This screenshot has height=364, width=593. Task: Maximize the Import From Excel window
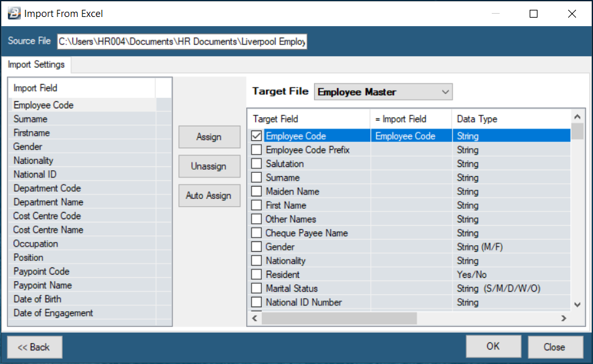[x=534, y=14]
